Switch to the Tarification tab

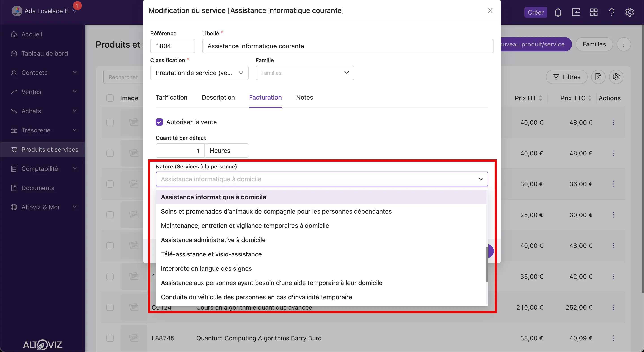click(x=172, y=97)
